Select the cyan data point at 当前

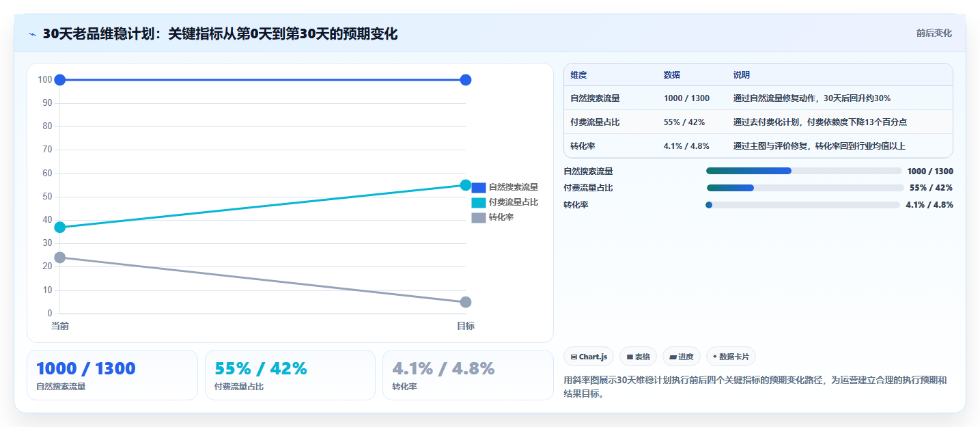pyautogui.click(x=60, y=227)
